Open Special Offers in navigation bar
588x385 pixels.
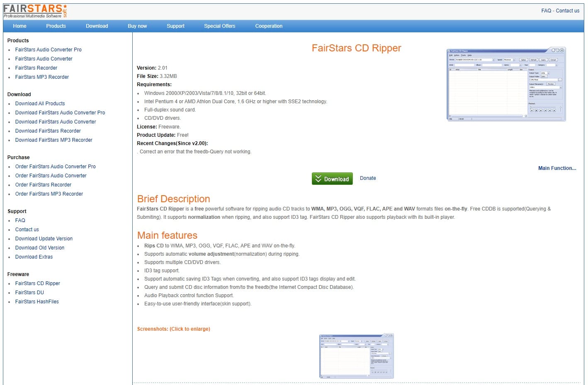(x=219, y=26)
